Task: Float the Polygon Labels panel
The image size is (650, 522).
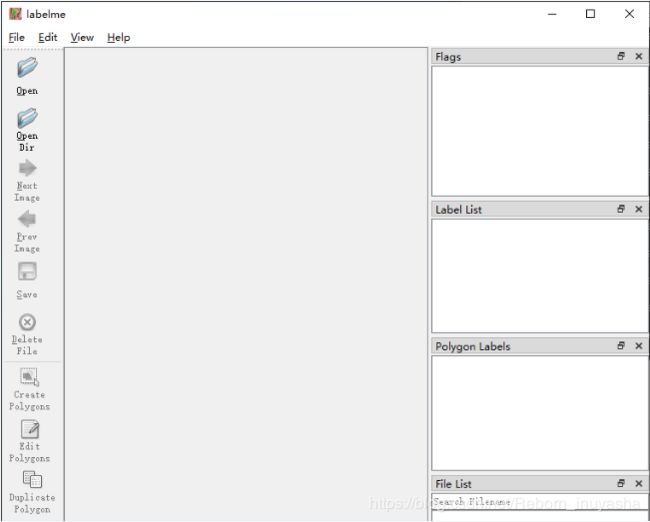Action: (x=621, y=346)
